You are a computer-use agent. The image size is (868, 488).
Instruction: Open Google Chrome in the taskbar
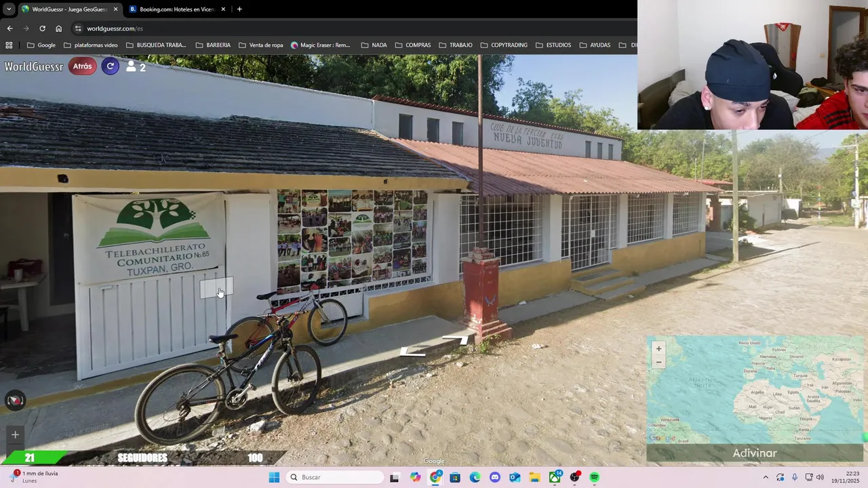click(435, 477)
